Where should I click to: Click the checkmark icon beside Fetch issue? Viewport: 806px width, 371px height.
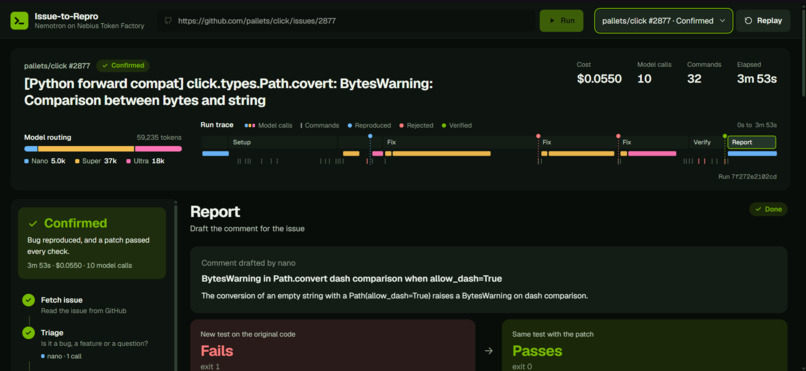pyautogui.click(x=28, y=301)
